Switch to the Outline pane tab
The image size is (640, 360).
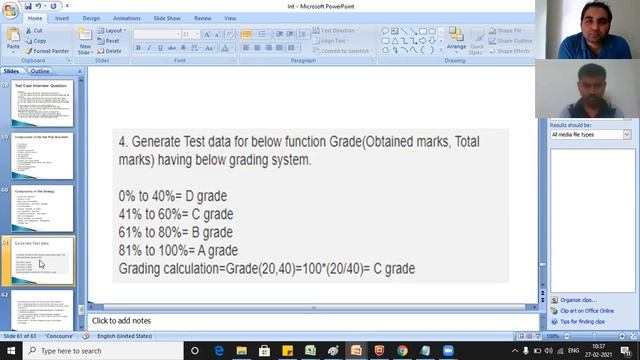coord(40,71)
